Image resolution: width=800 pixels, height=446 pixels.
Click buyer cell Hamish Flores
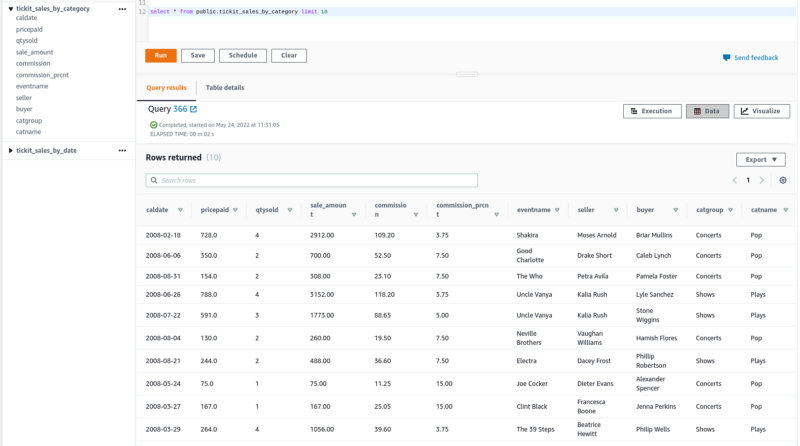pyautogui.click(x=656, y=338)
